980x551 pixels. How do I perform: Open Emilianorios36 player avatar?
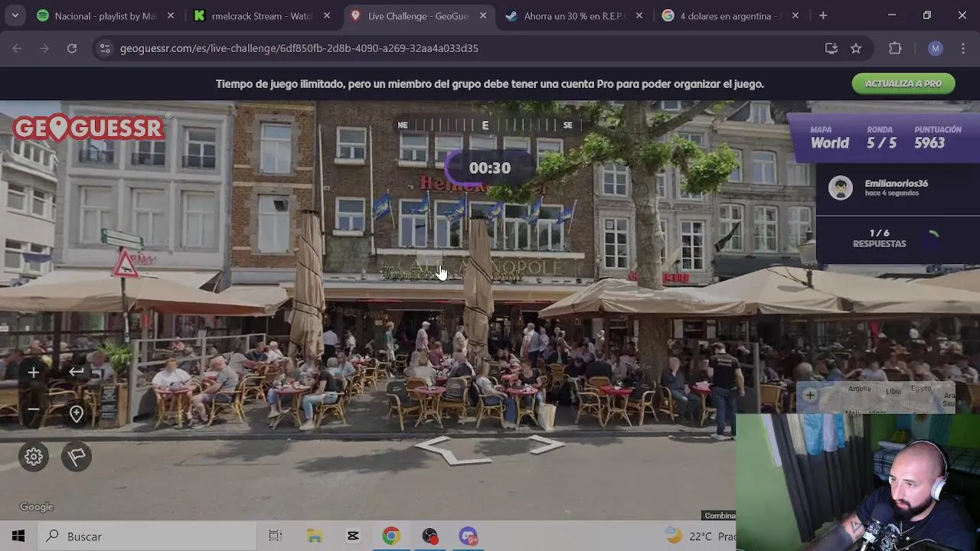pos(840,187)
